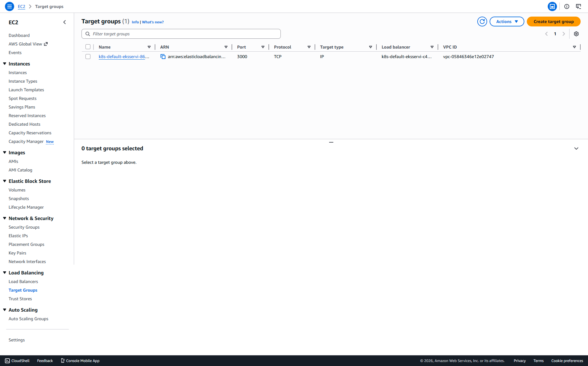Select all target groups checkbox
Screen dimensions: 588x366
point(88,47)
